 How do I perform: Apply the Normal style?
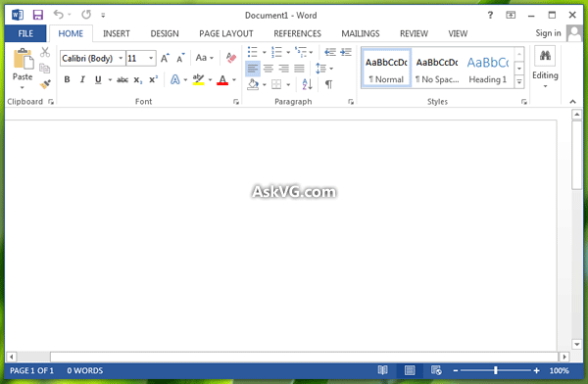click(387, 69)
